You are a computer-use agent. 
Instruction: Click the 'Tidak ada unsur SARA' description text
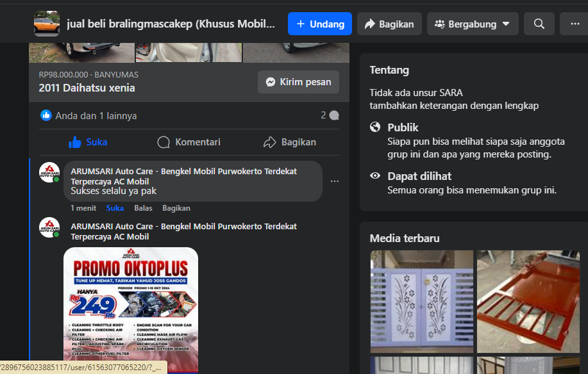(x=416, y=93)
